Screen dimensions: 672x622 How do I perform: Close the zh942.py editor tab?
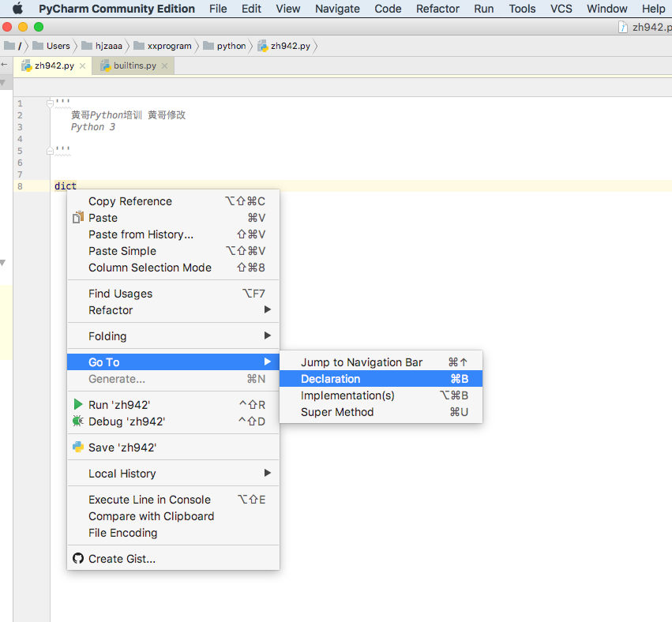(x=83, y=66)
